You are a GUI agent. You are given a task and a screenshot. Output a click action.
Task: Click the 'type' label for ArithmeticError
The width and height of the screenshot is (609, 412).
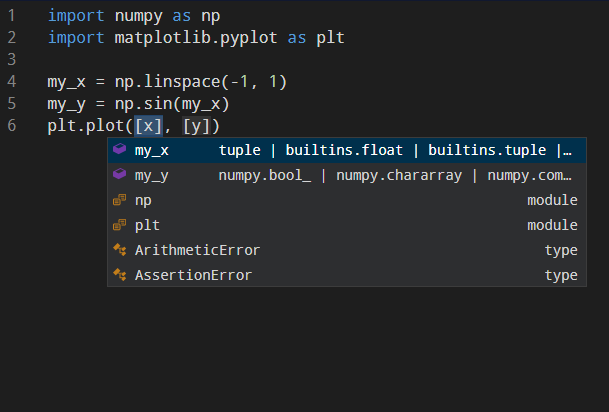coord(561,251)
